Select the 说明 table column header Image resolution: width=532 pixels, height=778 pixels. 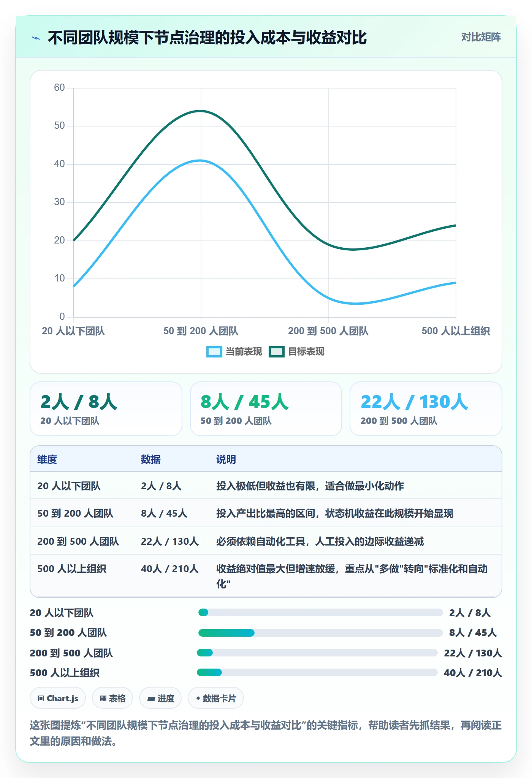coord(226,459)
